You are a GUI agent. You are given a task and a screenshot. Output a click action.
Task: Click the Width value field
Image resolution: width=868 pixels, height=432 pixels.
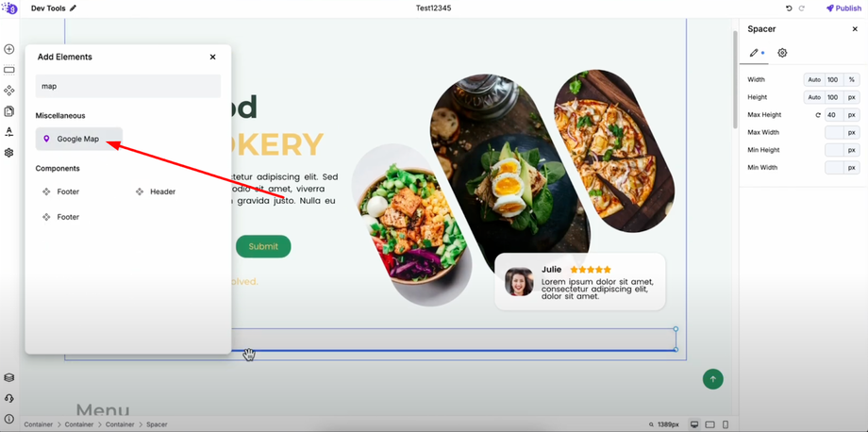832,79
